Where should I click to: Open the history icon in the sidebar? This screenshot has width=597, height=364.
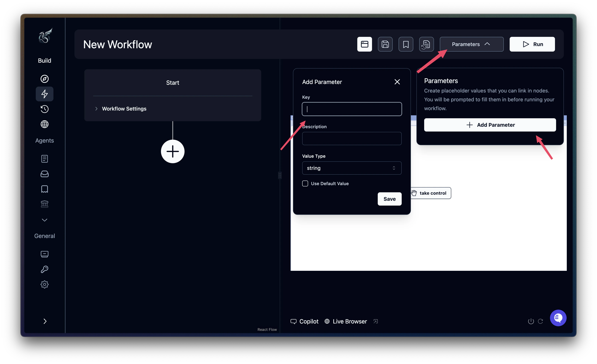tap(45, 109)
